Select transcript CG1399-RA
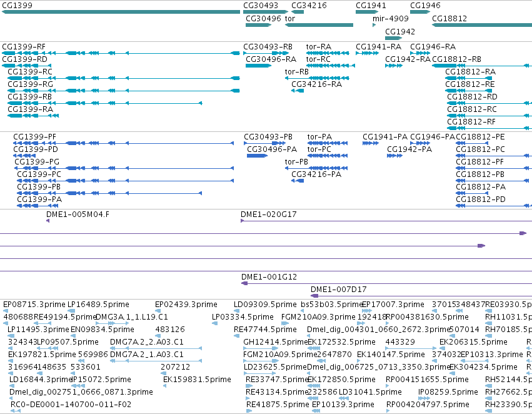The width and height of the screenshot is (532, 414). coord(33,116)
